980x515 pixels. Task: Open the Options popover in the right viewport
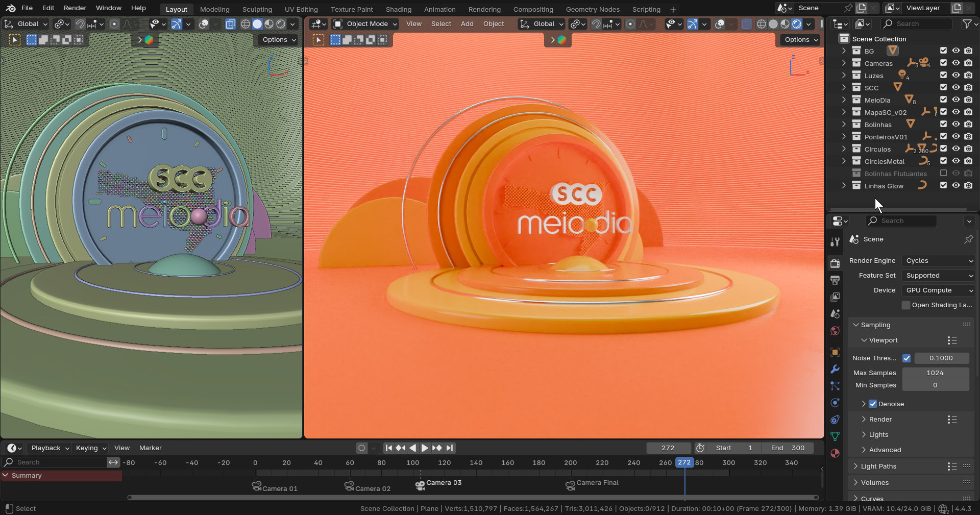(800, 40)
